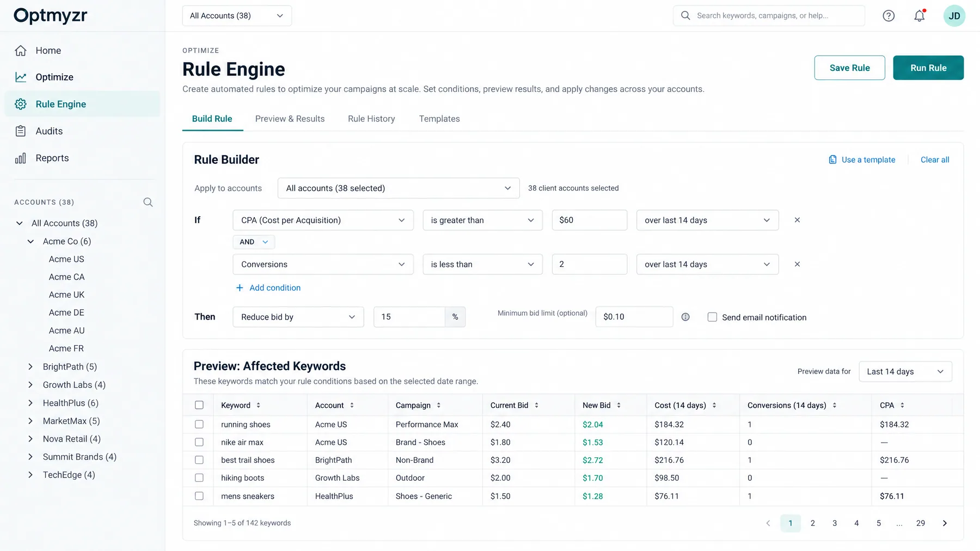Viewport: 980px width, 551px height.
Task: Sort by Cost (14 days) arrows
Action: [x=714, y=405]
